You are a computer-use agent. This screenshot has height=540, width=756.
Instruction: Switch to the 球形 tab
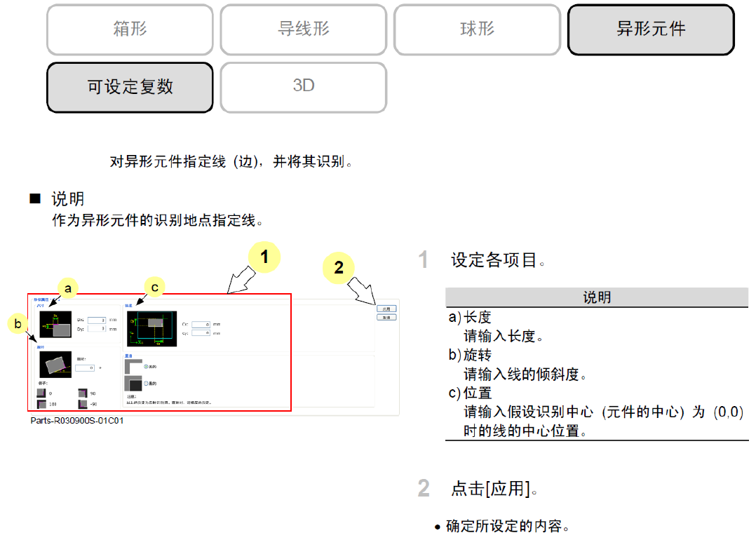[x=478, y=29]
